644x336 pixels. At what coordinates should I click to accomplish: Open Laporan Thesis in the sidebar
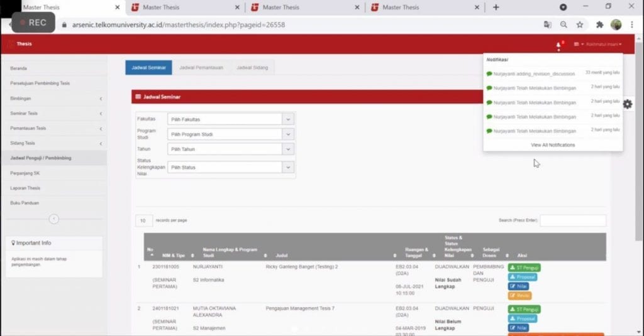25,188
